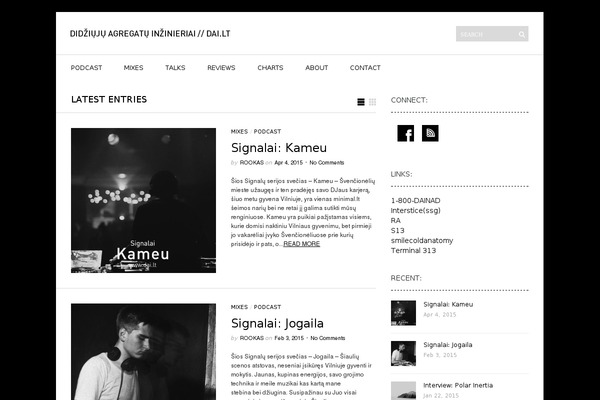600x400 pixels.
Task: Click the site title DAI.LT logo
Action: tap(150, 34)
